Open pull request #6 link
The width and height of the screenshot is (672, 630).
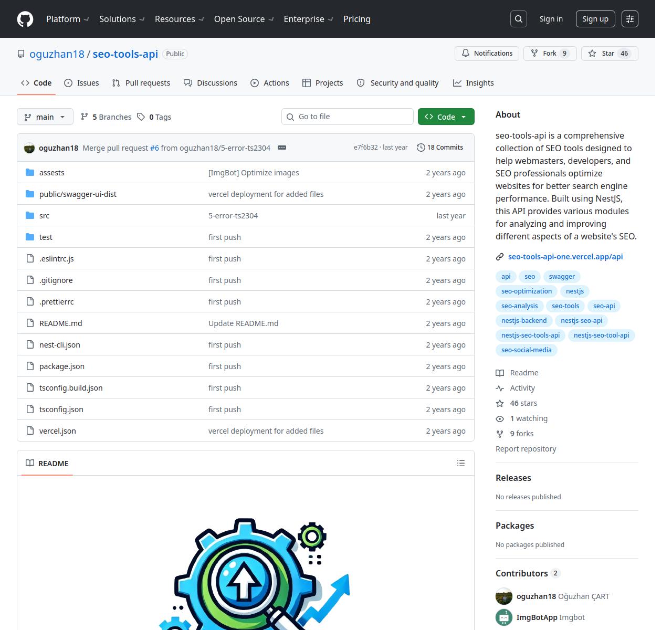pos(154,148)
